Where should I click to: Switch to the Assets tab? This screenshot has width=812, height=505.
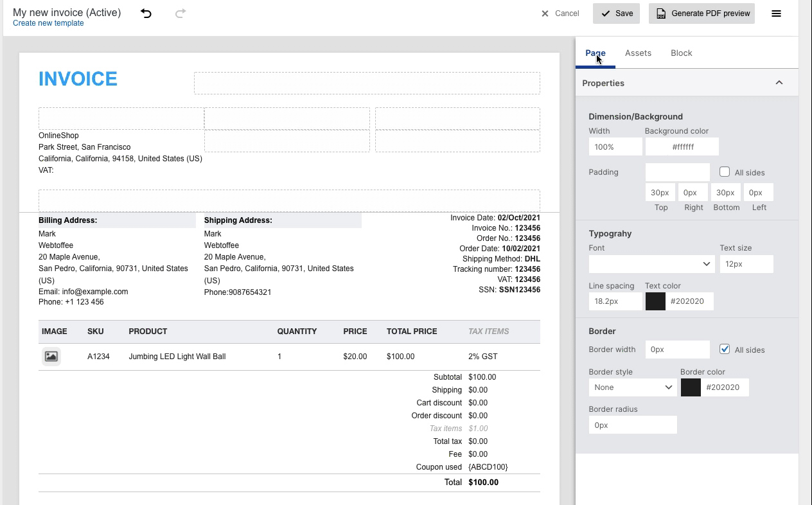tap(638, 53)
